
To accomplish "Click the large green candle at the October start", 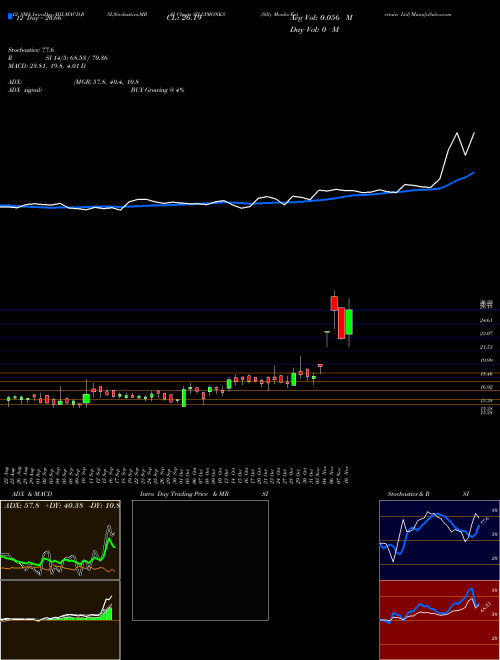I will pos(184,397).
